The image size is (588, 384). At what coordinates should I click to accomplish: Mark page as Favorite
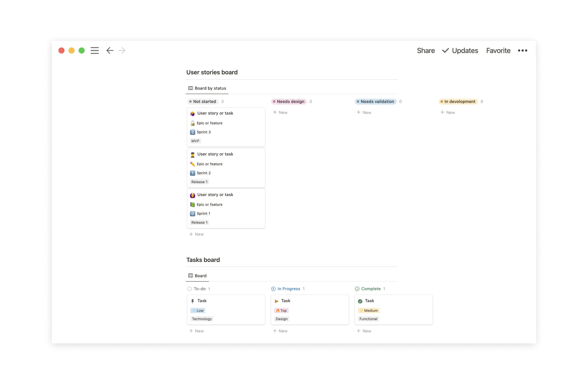[x=498, y=51]
